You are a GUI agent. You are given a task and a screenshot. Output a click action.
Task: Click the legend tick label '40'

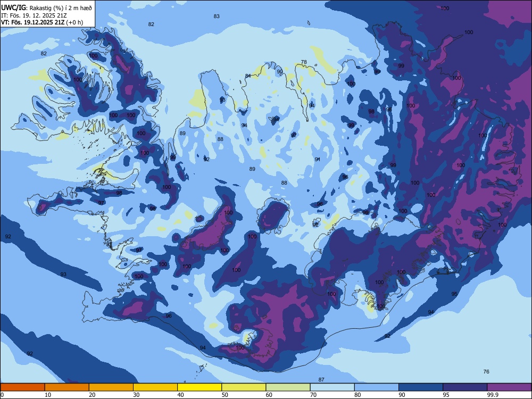coord(181,395)
